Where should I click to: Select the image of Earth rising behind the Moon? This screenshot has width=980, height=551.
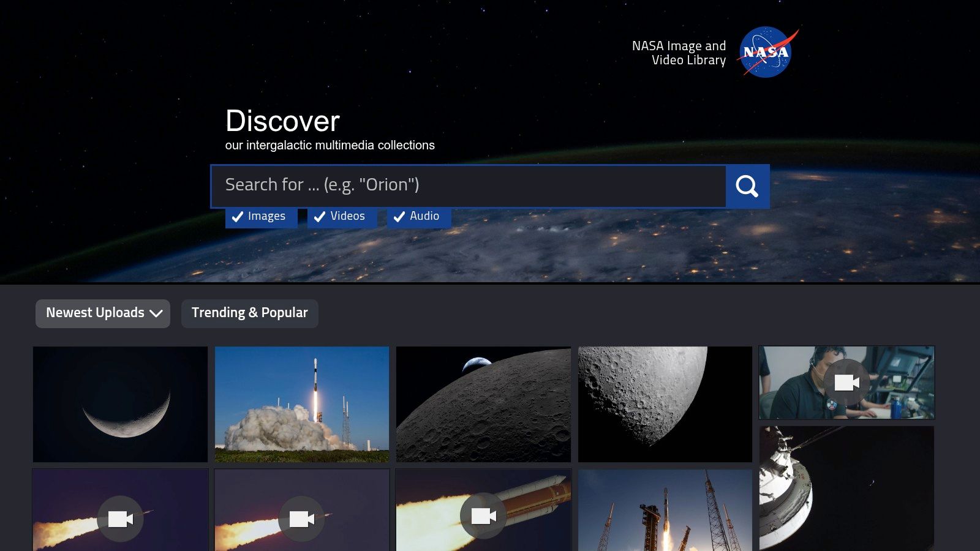pos(483,404)
